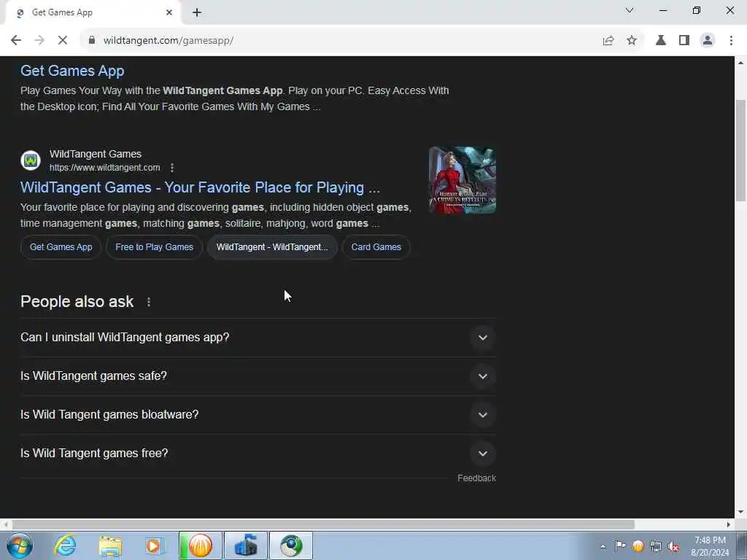
Task: Click WildTangent green W favicon
Action: point(31,160)
